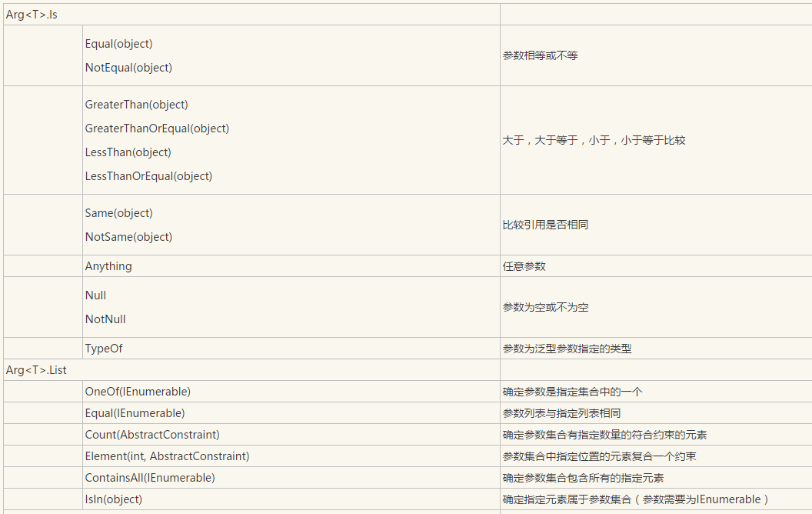Screen dimensions: 812x514
Task: Click the TypeOf table cell
Action: pyautogui.click(x=104, y=349)
